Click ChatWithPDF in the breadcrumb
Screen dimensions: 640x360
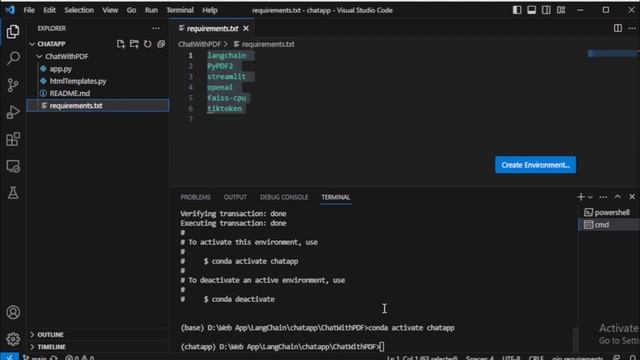[x=199, y=44]
